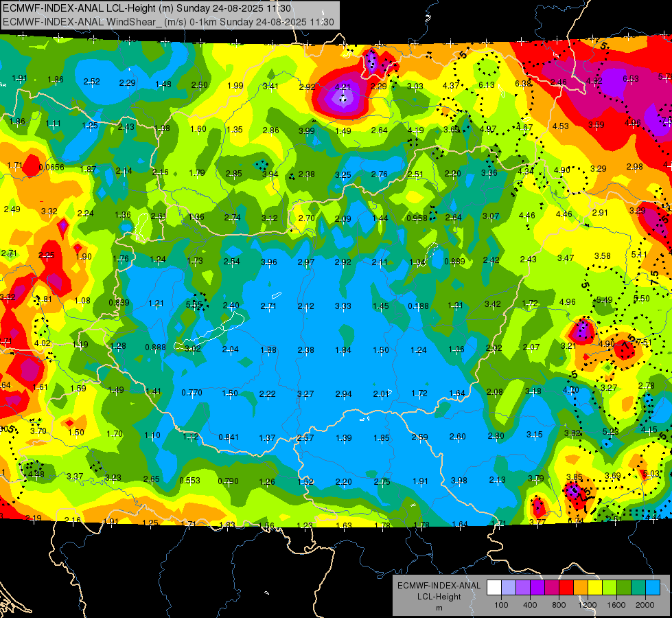Click the map value 5.49
The height and width of the screenshot is (618, 672).
(x=604, y=300)
